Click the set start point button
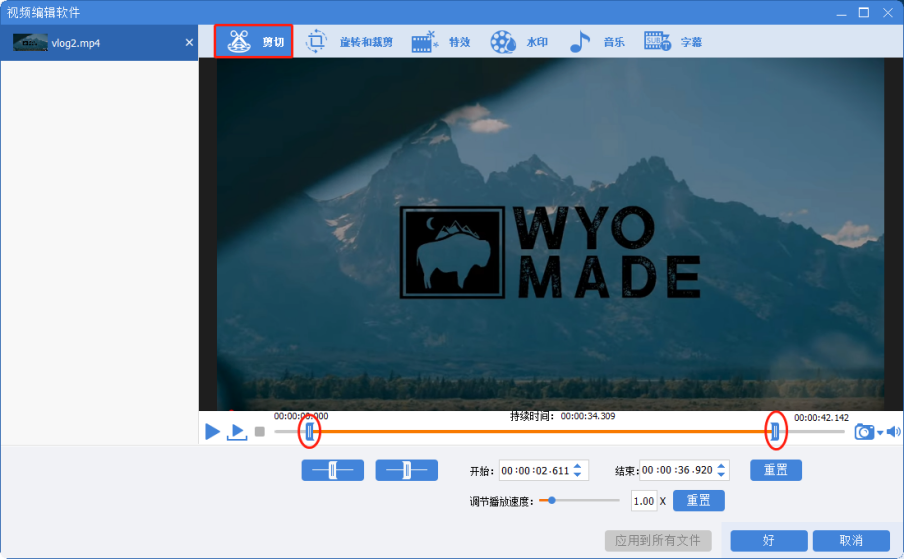This screenshot has width=904, height=559. (x=332, y=470)
